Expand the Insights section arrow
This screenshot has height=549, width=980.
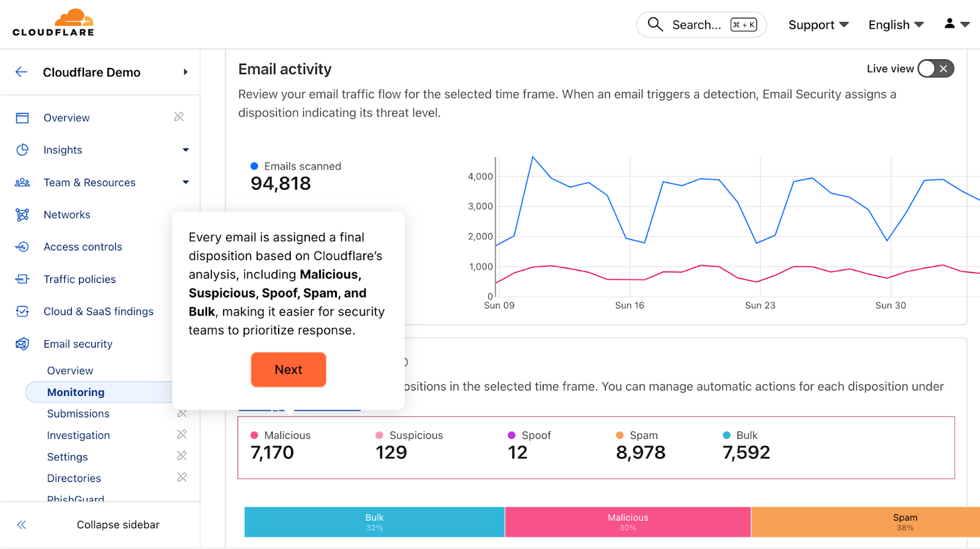point(186,150)
